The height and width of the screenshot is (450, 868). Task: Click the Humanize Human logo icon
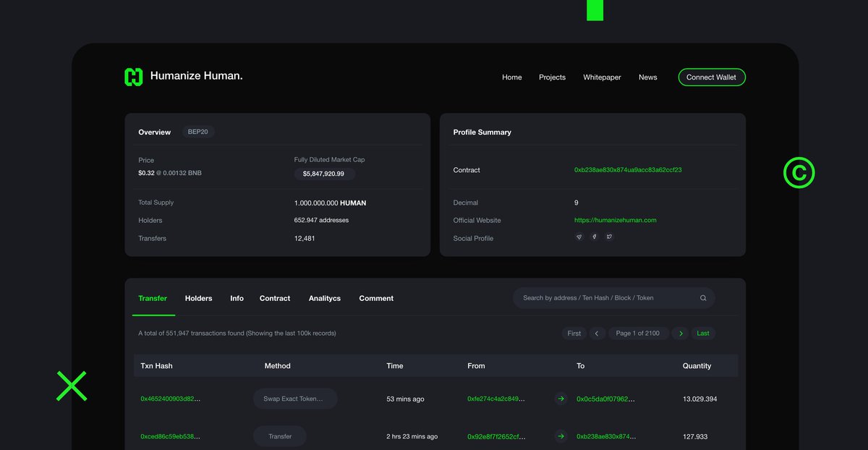click(x=134, y=77)
